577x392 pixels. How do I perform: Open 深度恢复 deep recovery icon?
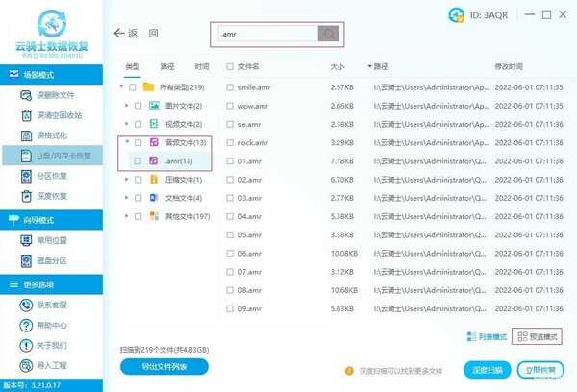[x=26, y=196]
